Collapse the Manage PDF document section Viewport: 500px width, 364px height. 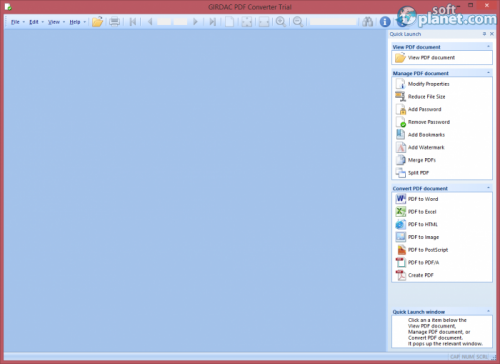pyautogui.click(x=488, y=73)
